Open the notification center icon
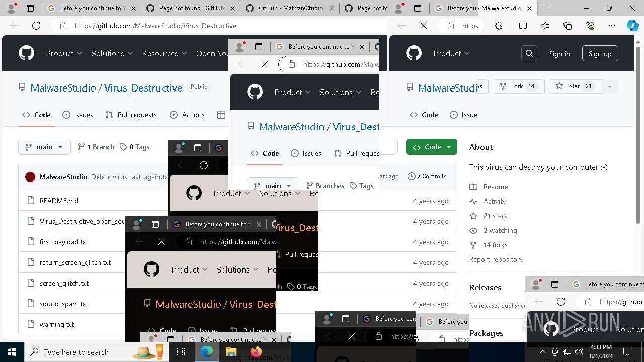 (627, 352)
